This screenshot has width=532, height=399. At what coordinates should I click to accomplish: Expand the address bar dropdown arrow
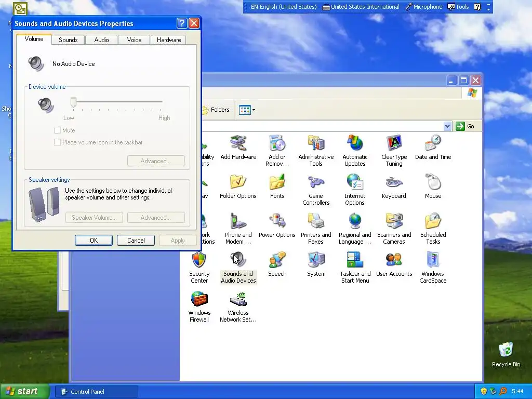(447, 126)
